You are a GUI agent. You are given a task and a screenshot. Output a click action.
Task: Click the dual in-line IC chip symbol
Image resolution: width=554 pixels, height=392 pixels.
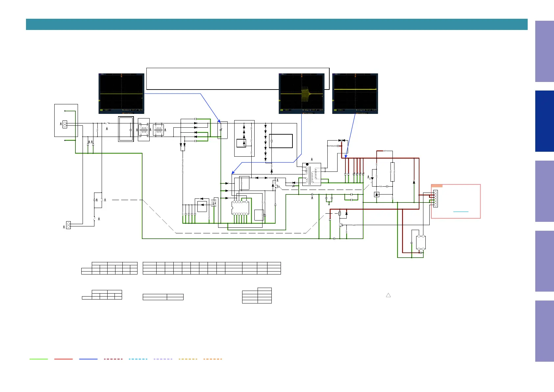coord(240,208)
